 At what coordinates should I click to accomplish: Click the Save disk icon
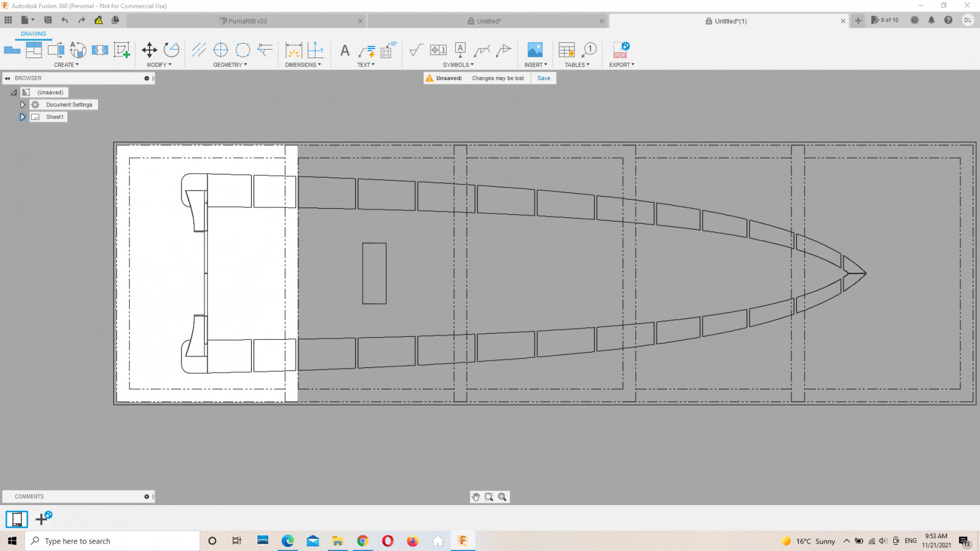point(48,20)
